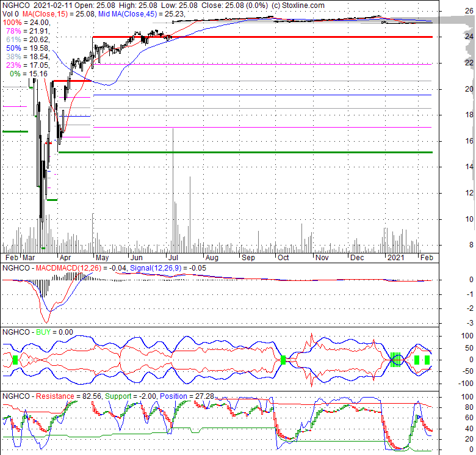Click 'MA(Close,15) = 25.08' legend text
476x455 pixels.
click(x=59, y=14)
